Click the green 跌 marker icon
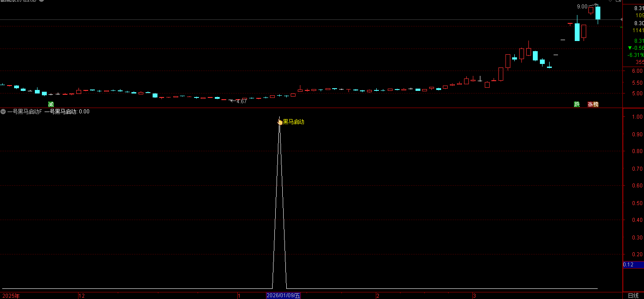This screenshot has height=299, width=644. [577, 105]
